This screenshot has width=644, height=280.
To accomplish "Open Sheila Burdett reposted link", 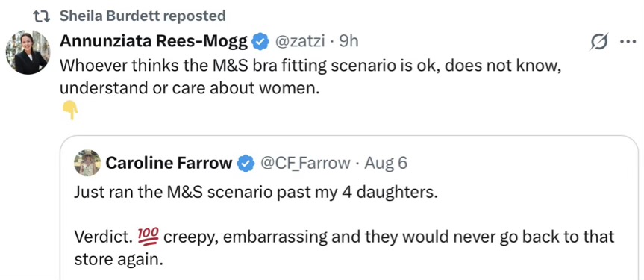I will 143,16.
